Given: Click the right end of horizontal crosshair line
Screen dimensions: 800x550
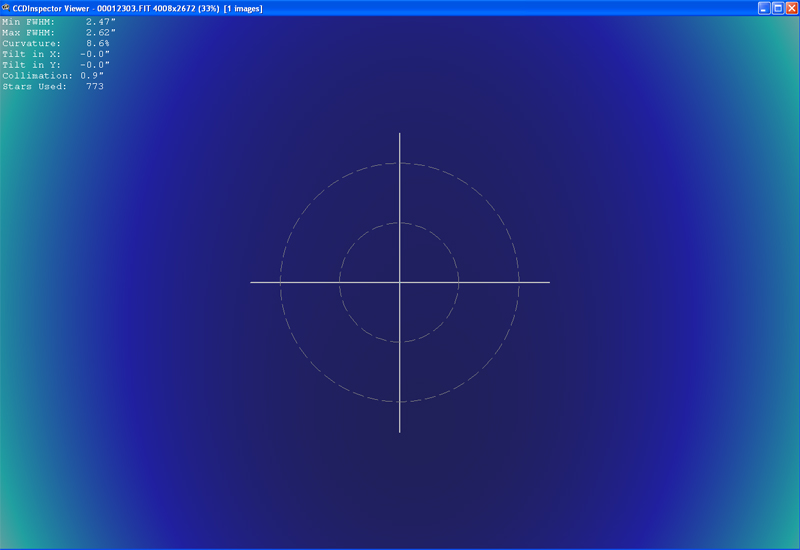Looking at the screenshot, I should [x=548, y=283].
